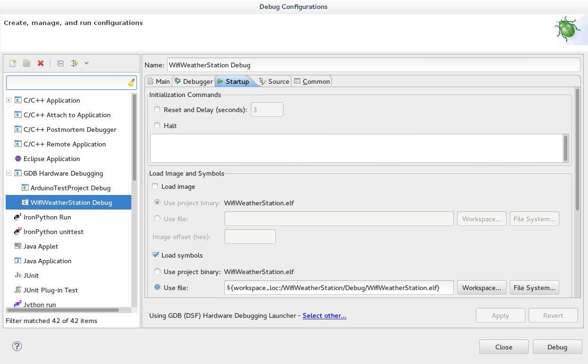Click the Java Application icon
Image resolution: width=588 pixels, height=364 pixels.
(x=18, y=261)
